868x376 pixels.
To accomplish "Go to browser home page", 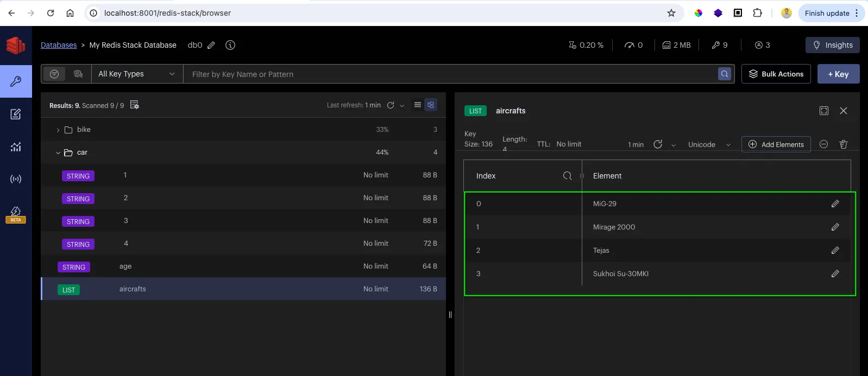I will pos(70,13).
